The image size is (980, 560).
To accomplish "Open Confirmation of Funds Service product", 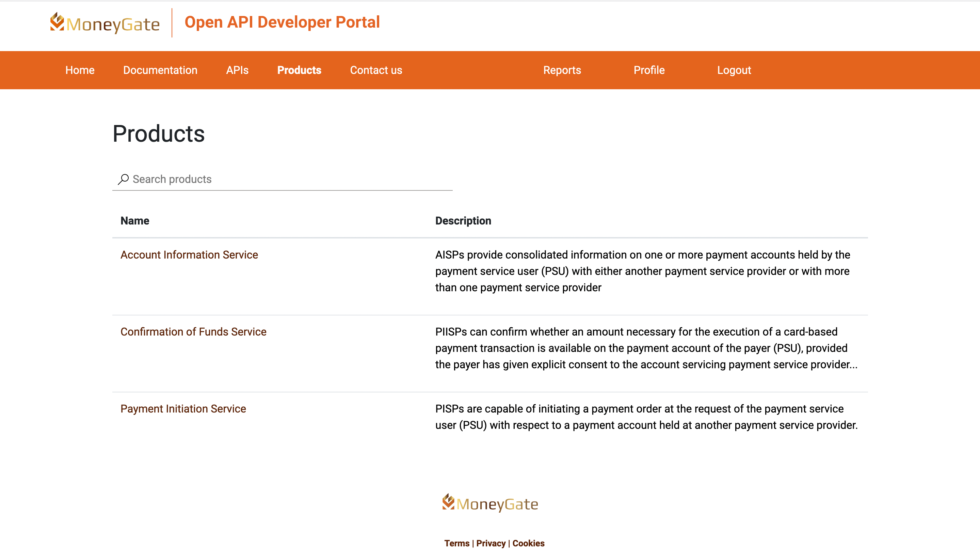I will (193, 331).
